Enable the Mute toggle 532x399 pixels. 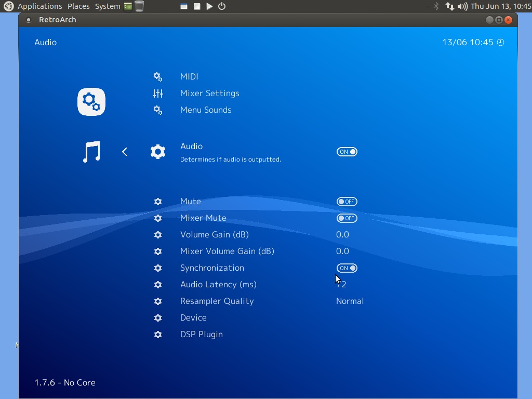pos(347,202)
